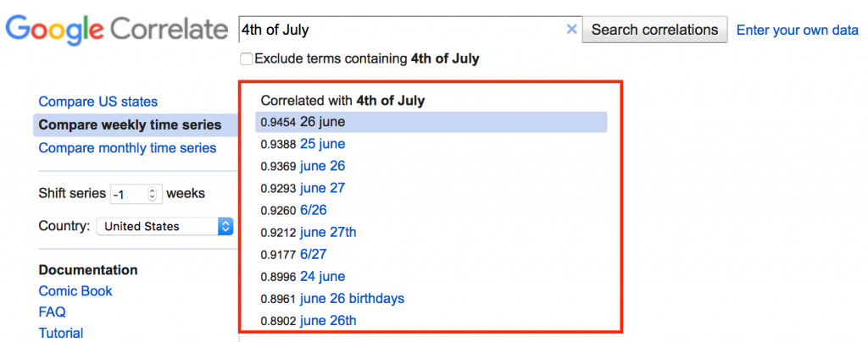Select the highlighted 26 june result
The image size is (868, 342).
click(431, 122)
